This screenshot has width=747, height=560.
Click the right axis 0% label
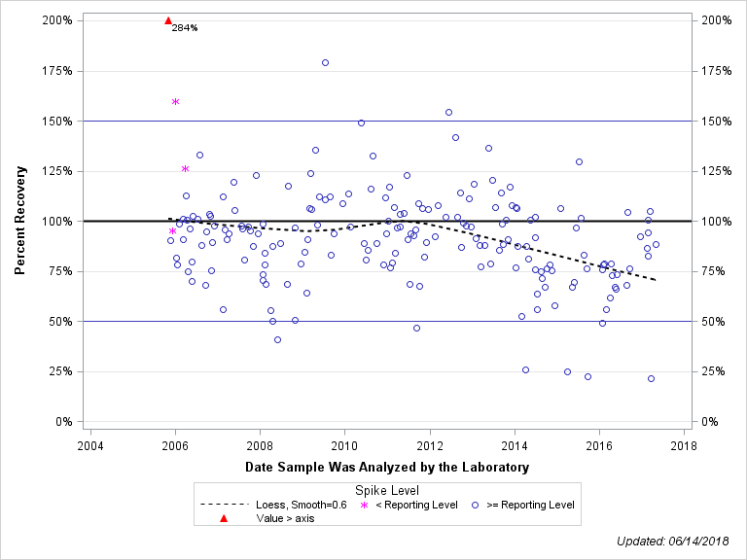pyautogui.click(x=710, y=422)
